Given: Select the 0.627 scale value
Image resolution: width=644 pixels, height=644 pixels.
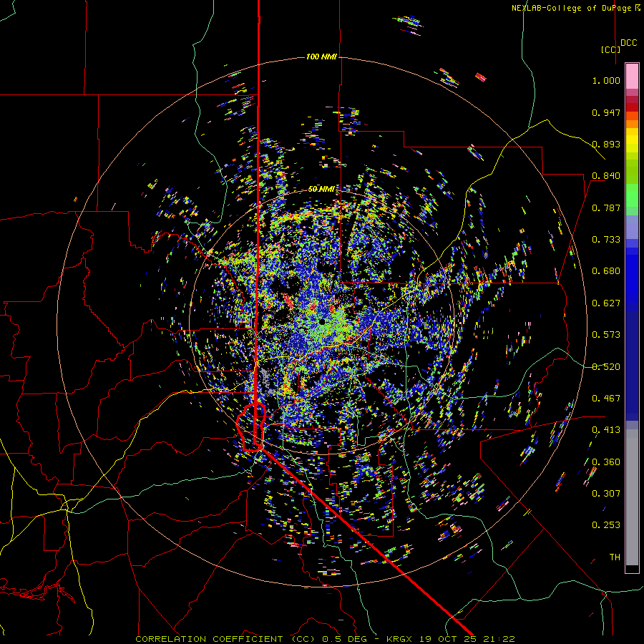Looking at the screenshot, I should 606,303.
